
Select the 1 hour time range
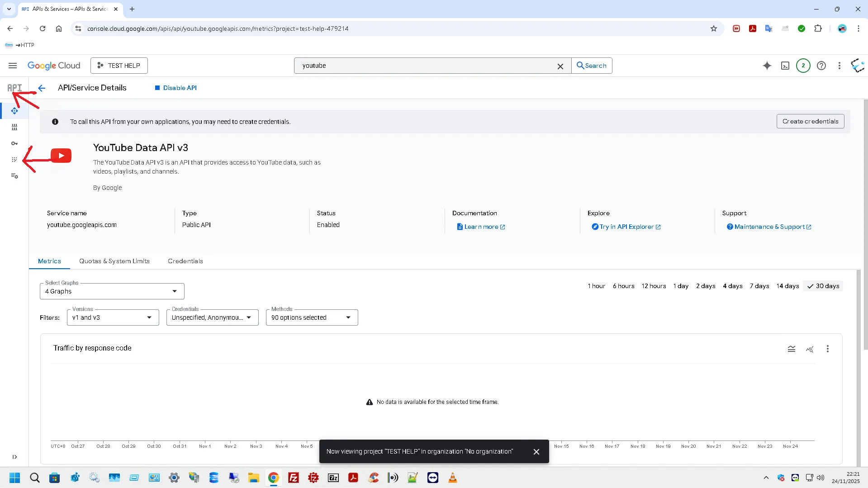pos(596,286)
